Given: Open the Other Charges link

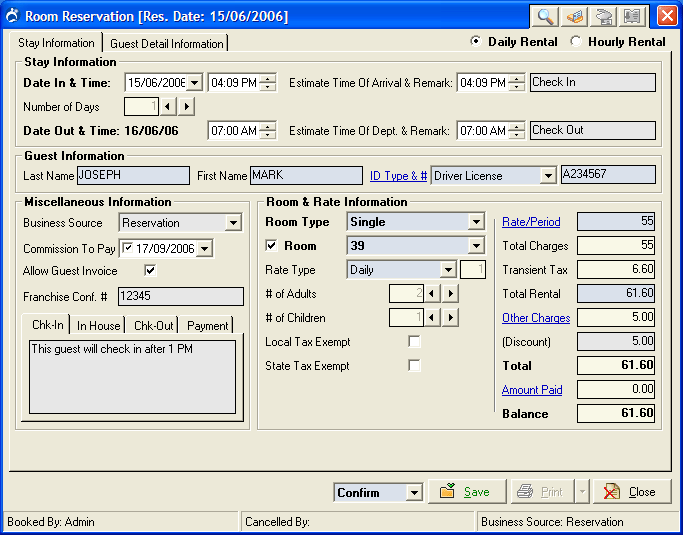Looking at the screenshot, I should pos(536,318).
